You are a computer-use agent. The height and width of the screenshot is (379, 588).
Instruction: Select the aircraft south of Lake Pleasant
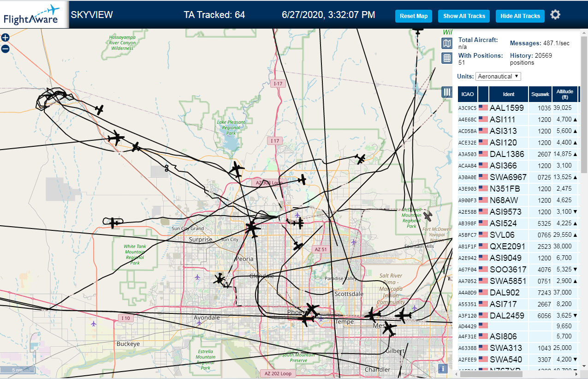click(237, 169)
